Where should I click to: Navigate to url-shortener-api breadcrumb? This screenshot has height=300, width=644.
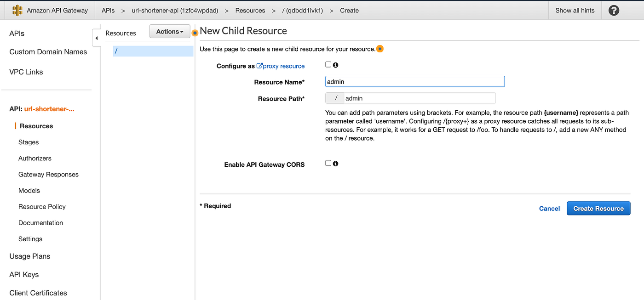pos(175,11)
